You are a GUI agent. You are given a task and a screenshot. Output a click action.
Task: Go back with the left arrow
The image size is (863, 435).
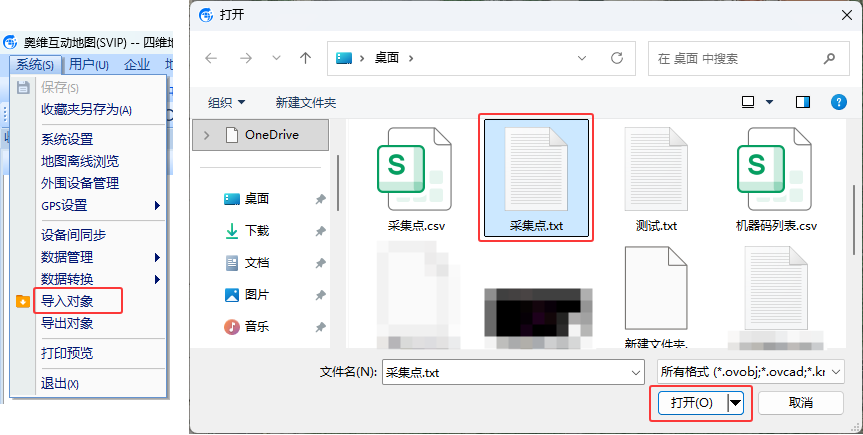(211, 58)
